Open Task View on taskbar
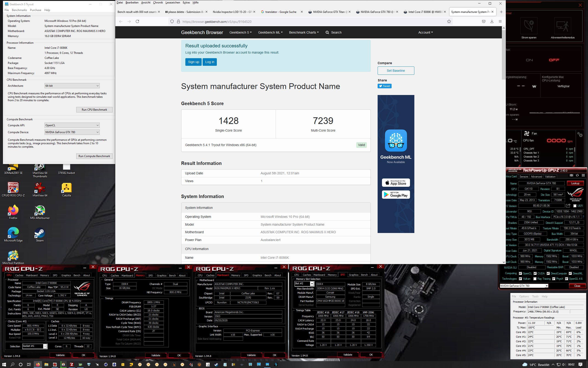Screen dimensions: 588x368 coord(29,364)
